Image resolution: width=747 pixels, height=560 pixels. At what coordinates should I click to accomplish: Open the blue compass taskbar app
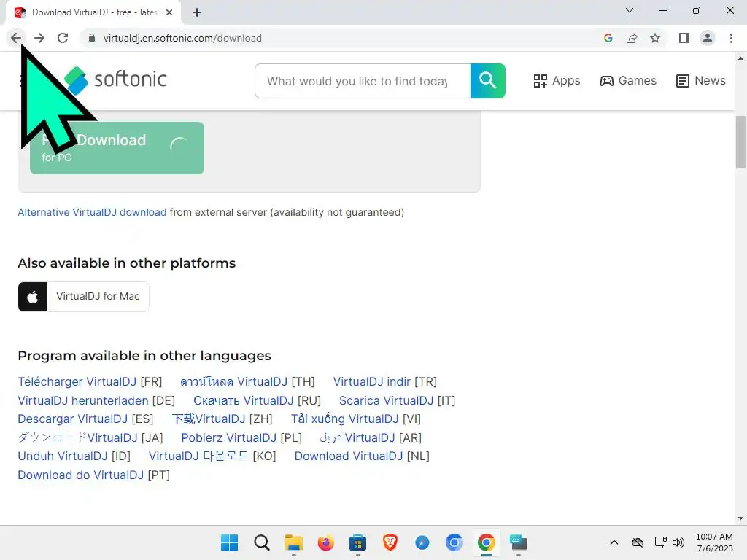click(x=422, y=542)
